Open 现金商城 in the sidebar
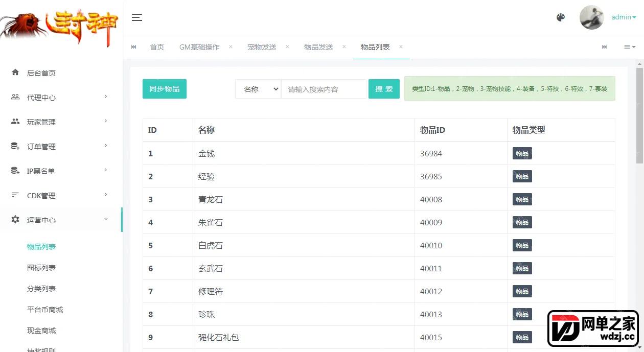Screen dimensions: 644x352 (x=41, y=331)
